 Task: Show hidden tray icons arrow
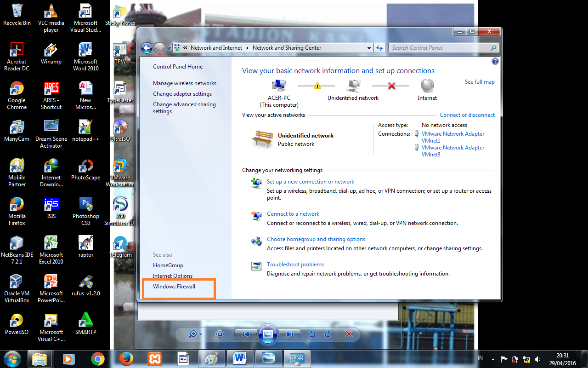[x=493, y=359]
